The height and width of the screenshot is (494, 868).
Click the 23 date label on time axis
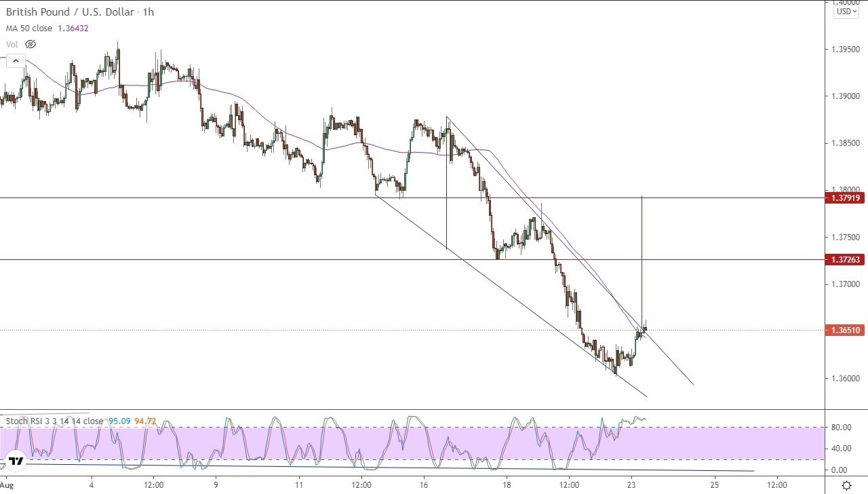click(x=631, y=486)
